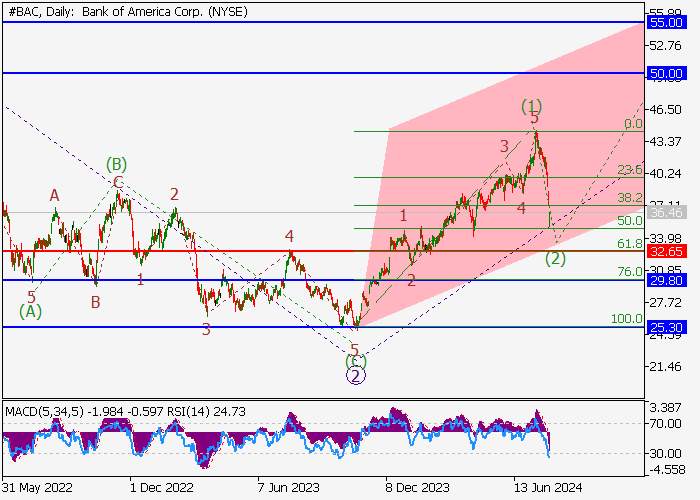Click the '13 Jun 2024' date label

pos(548,487)
